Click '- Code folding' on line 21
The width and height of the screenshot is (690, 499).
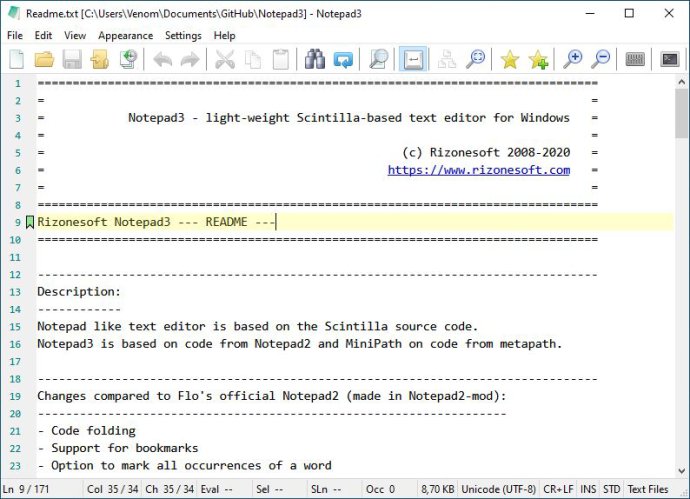click(87, 430)
